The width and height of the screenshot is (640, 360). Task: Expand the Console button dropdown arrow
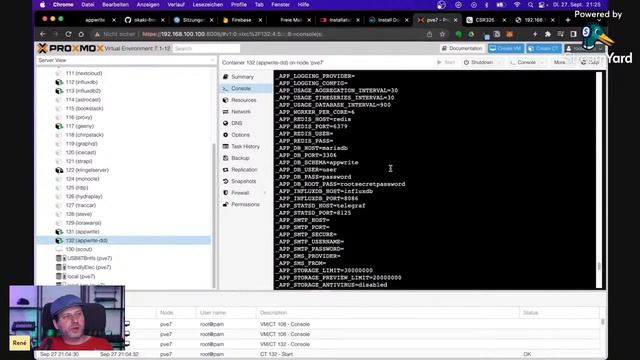point(542,62)
